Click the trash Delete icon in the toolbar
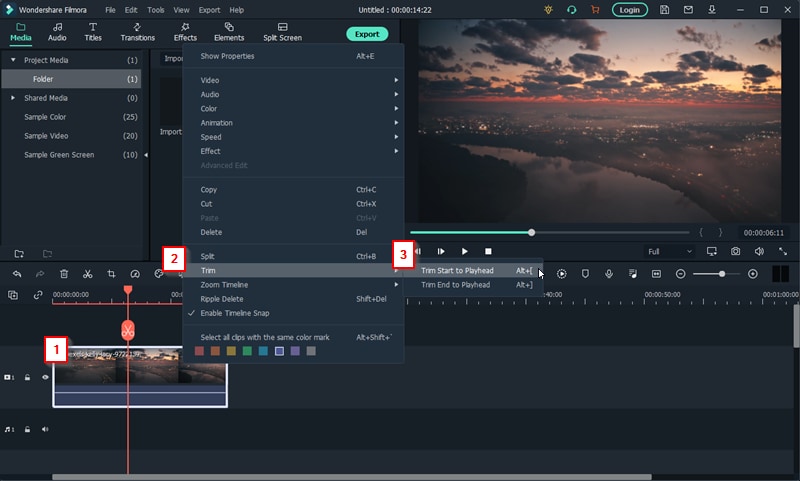The height and width of the screenshot is (481, 800). coord(64,274)
